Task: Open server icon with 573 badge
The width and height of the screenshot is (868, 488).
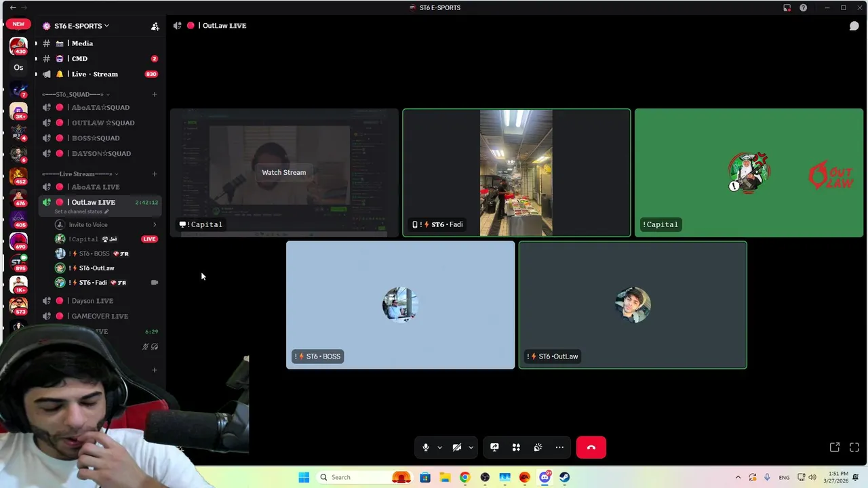Action: pyautogui.click(x=18, y=306)
